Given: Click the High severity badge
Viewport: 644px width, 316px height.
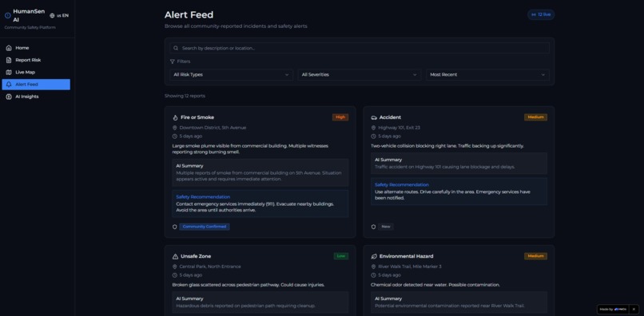Looking at the screenshot, I should coord(340,117).
